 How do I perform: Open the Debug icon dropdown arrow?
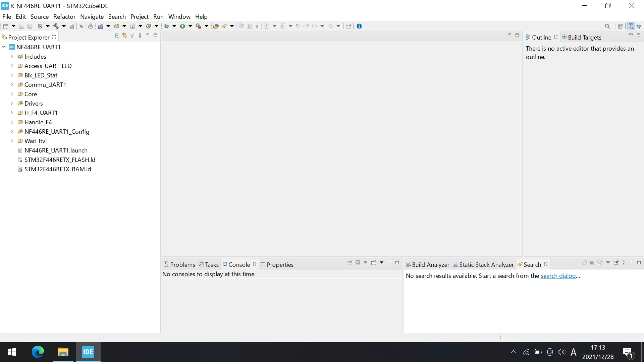click(174, 26)
